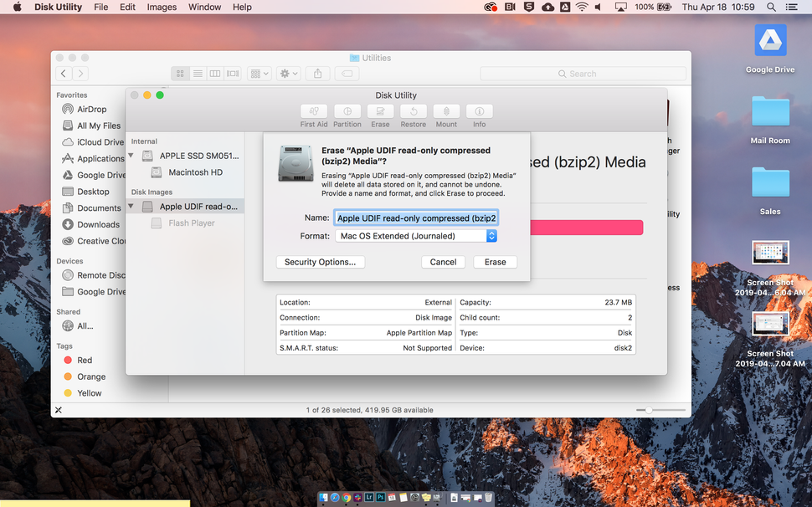Launch Safari from the Dock

pos(334,497)
